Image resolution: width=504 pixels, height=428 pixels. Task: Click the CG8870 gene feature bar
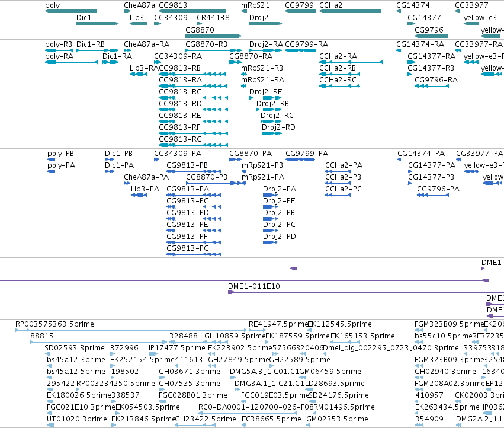click(x=214, y=36)
